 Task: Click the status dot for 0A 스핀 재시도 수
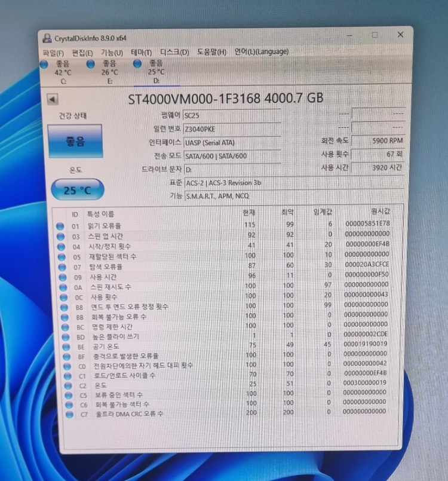(63, 287)
